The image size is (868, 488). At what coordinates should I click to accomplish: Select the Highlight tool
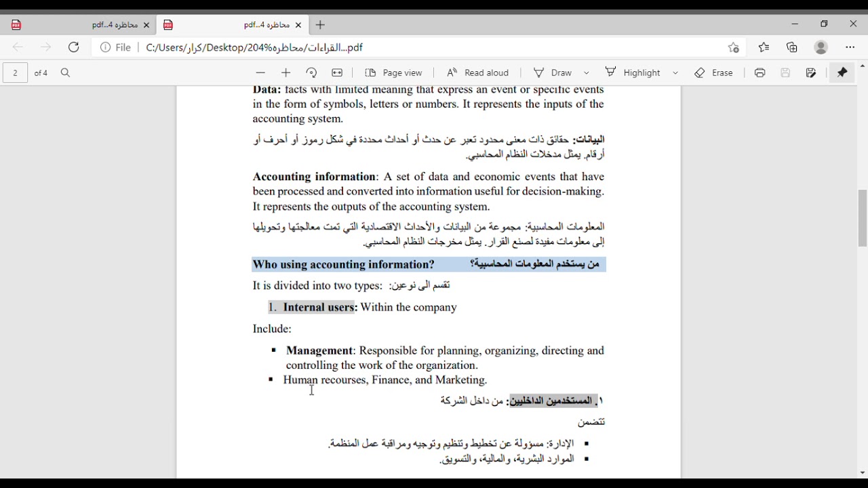tap(633, 73)
